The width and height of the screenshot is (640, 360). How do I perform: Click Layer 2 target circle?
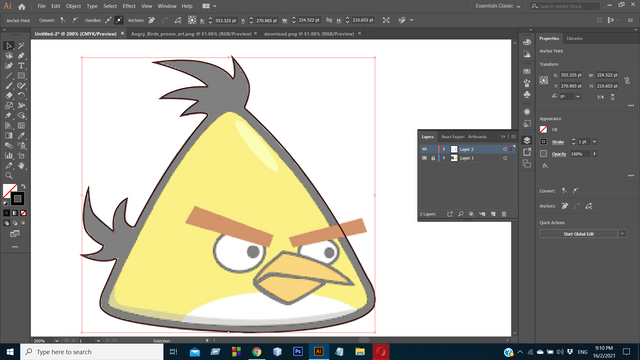pos(505,149)
